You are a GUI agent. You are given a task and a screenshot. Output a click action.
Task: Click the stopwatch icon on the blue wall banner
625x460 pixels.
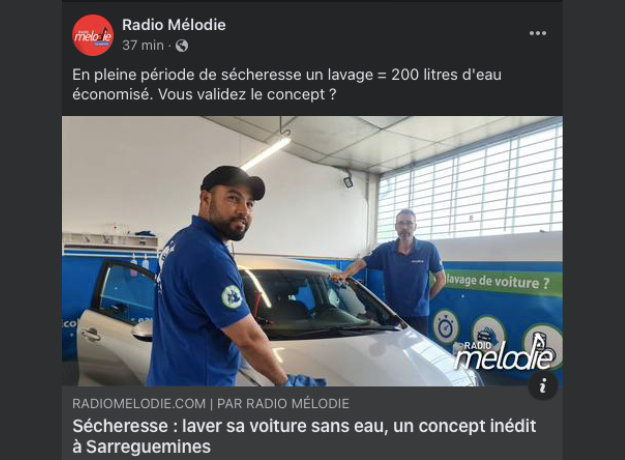[x=445, y=327]
